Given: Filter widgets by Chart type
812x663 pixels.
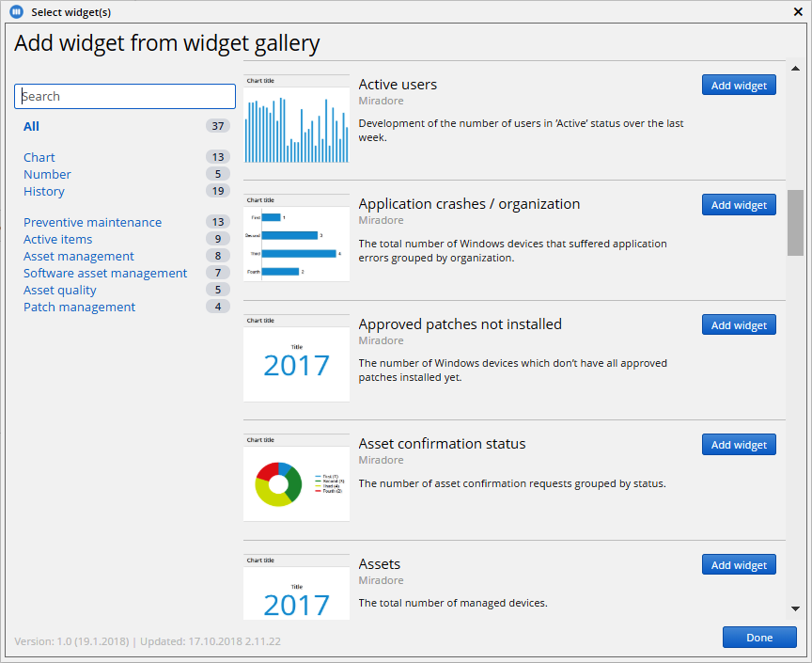Looking at the screenshot, I should coord(39,157).
